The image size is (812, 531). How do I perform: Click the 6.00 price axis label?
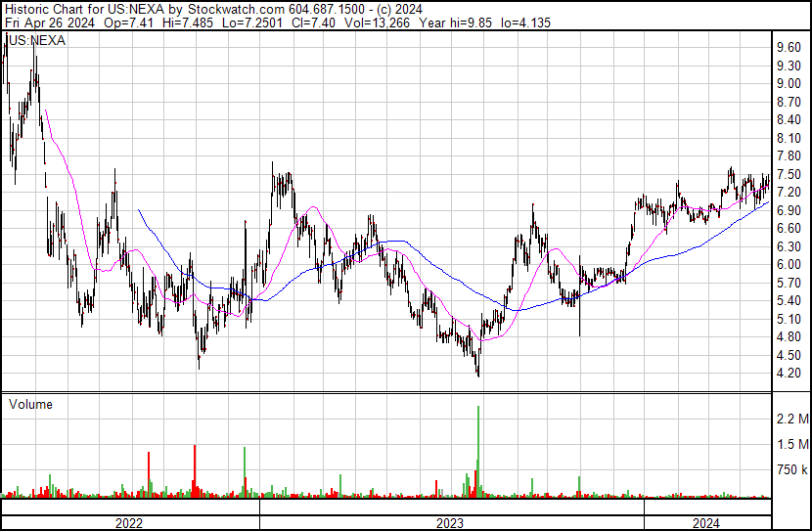pos(789,265)
